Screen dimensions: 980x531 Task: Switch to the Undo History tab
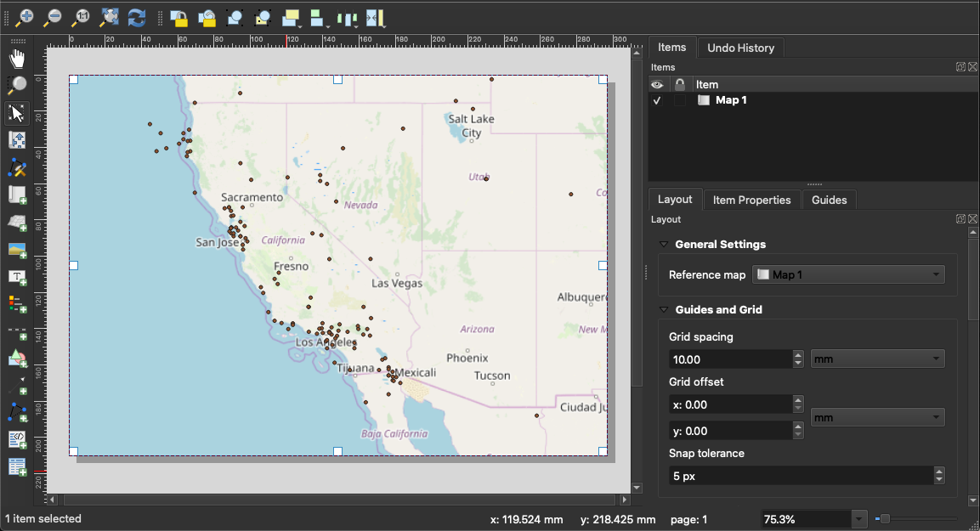tap(740, 48)
